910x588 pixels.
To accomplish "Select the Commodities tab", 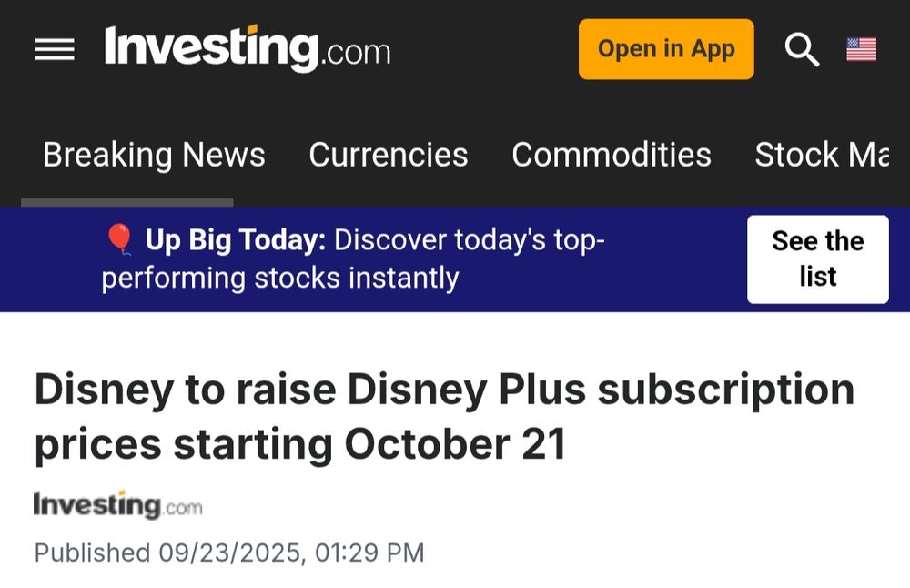I will pos(612,155).
